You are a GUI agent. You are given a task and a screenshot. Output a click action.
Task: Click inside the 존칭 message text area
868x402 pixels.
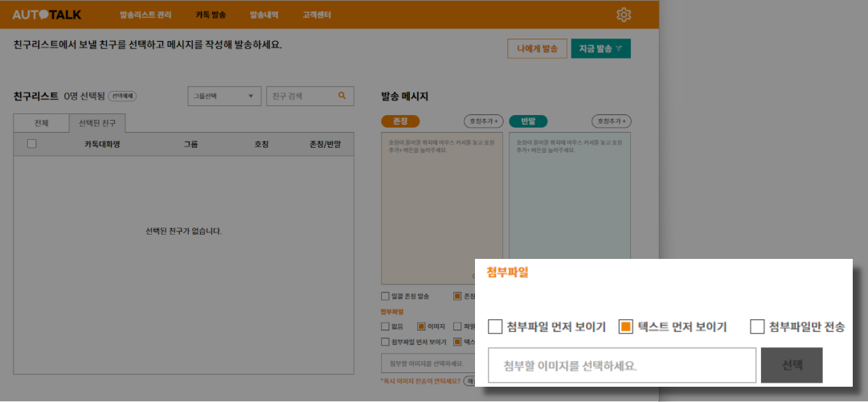tap(442, 208)
